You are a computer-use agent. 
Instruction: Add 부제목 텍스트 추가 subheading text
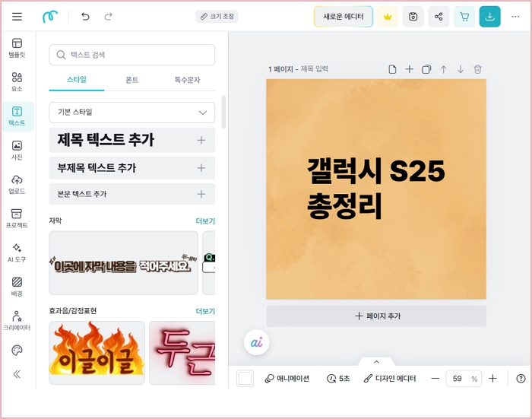[x=132, y=168]
